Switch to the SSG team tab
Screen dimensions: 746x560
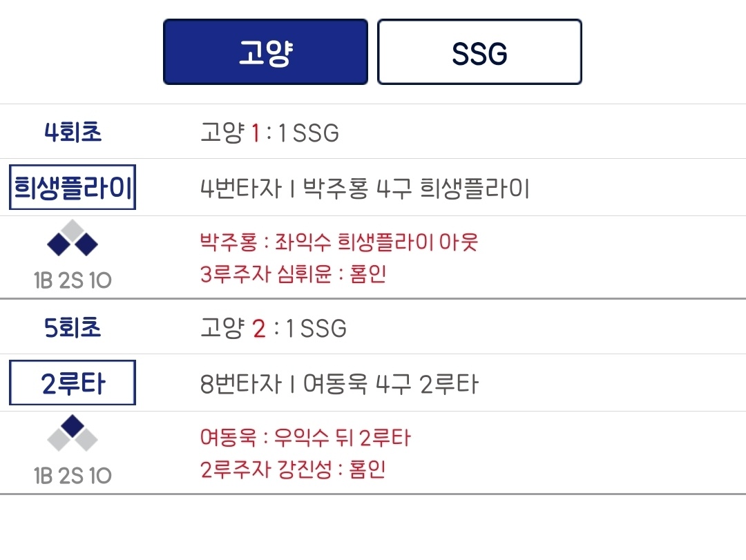479,52
